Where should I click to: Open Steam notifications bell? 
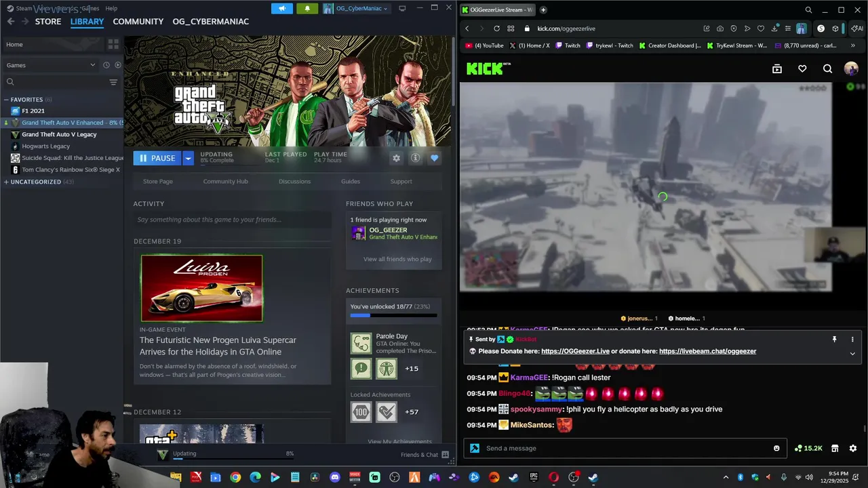307,8
